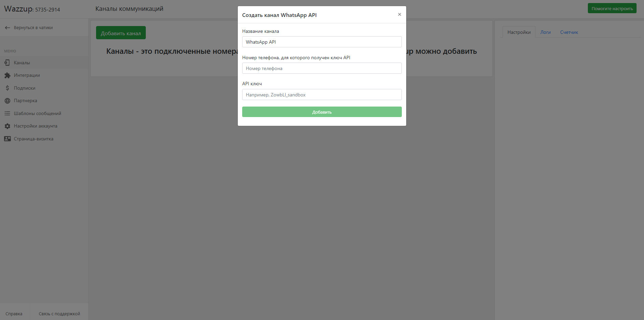The height and width of the screenshot is (320, 644).
Task: Click the Страница-визитка card icon
Action: click(7, 139)
